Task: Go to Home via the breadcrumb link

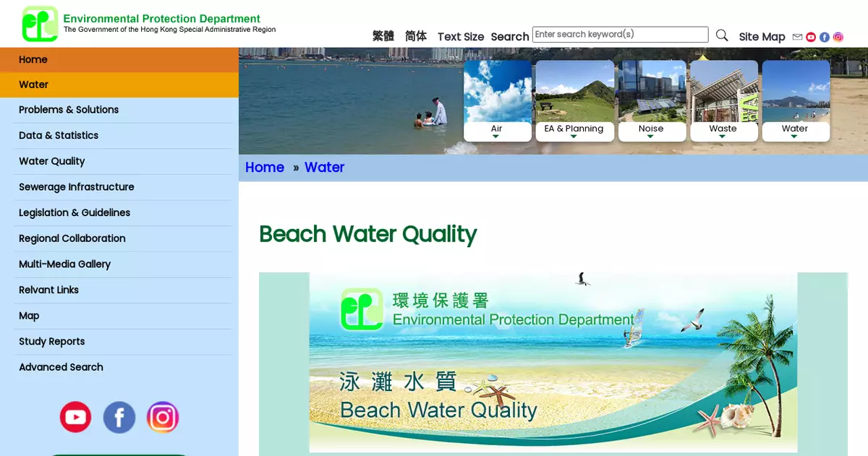Action: (x=265, y=167)
